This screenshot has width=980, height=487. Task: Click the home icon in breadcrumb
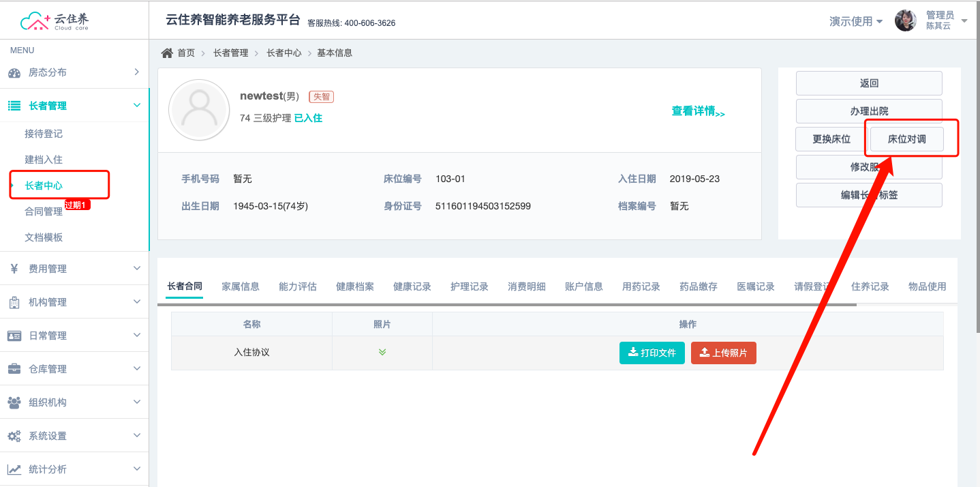click(x=166, y=53)
